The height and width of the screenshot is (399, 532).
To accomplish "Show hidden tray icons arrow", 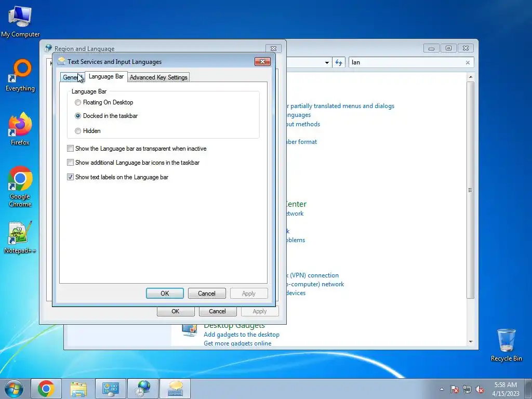I will [x=442, y=389].
